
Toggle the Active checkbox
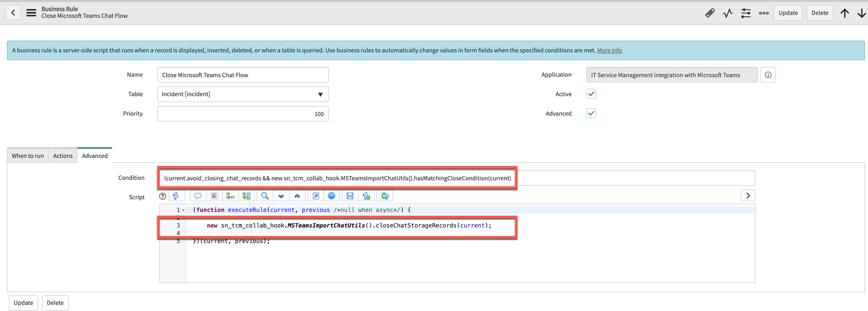coord(591,94)
